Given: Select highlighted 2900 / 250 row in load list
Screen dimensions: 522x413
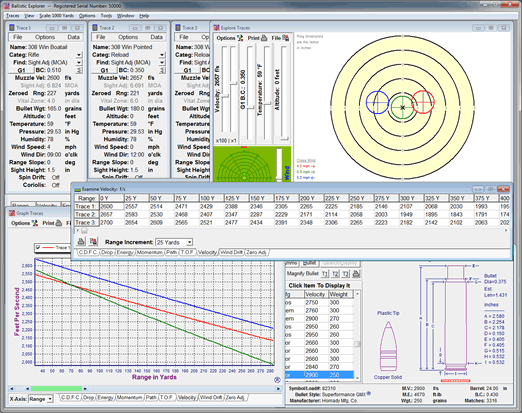Looking at the screenshot, I should pyautogui.click(x=319, y=375).
